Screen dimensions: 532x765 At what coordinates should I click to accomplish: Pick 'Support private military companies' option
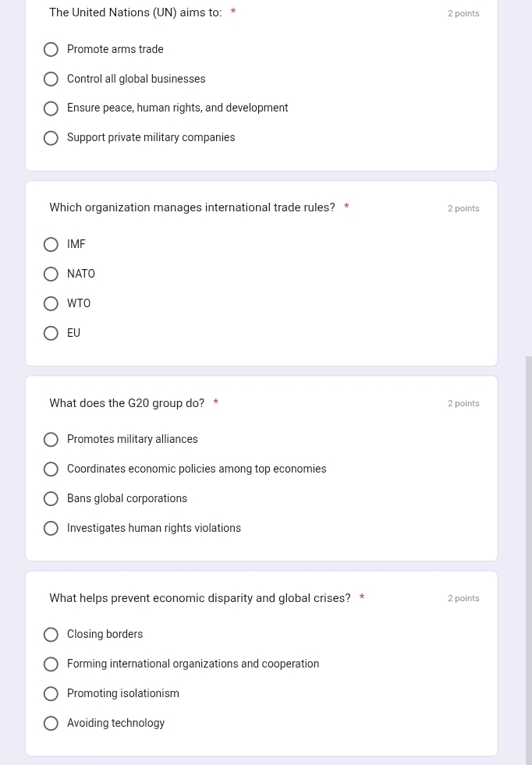(x=51, y=138)
